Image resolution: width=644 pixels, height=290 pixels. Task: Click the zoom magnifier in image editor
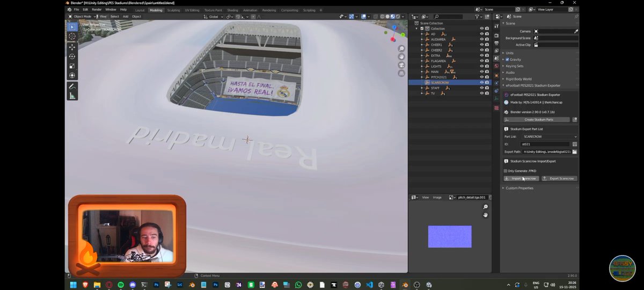pos(485,207)
